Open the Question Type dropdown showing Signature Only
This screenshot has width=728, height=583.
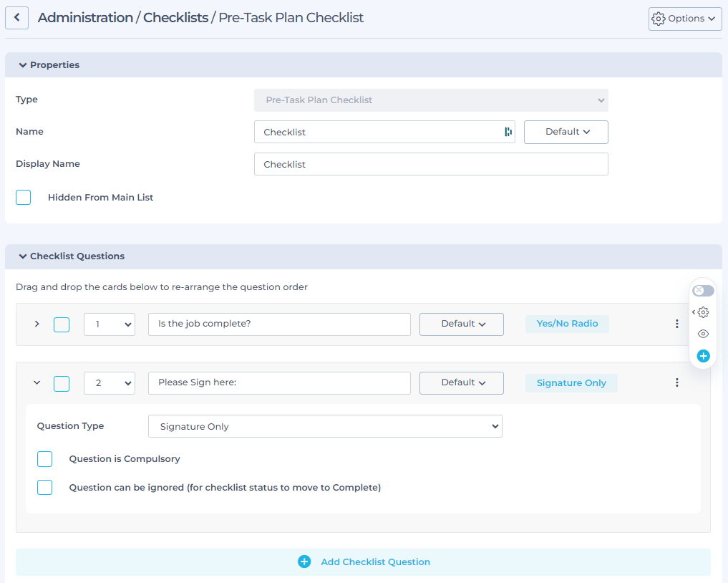tap(325, 425)
